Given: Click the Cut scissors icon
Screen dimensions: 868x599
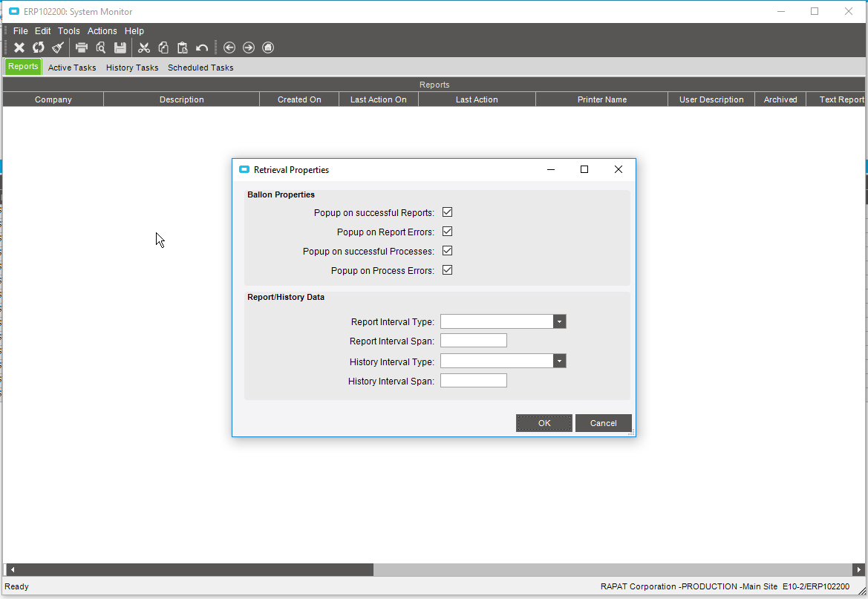Looking at the screenshot, I should [144, 48].
